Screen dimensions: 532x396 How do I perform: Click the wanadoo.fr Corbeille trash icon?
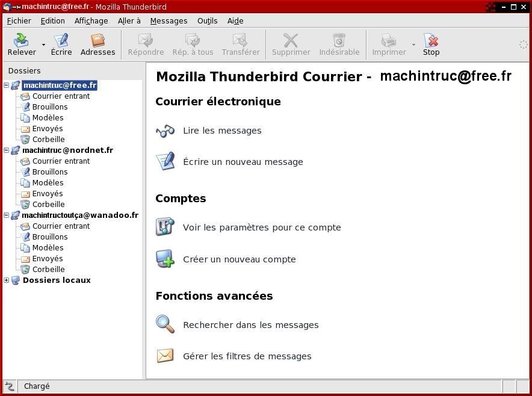pyautogui.click(x=25, y=270)
